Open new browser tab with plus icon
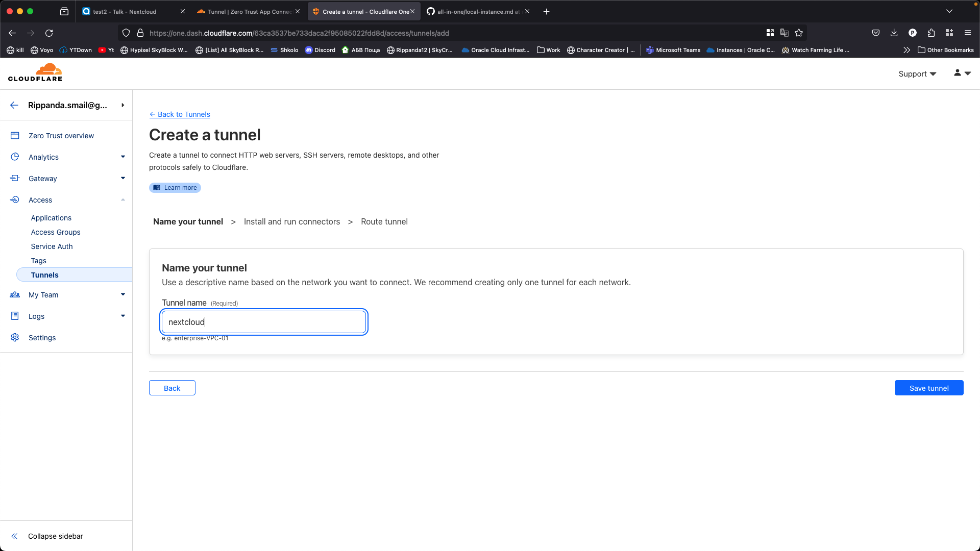The image size is (980, 551). point(546,11)
